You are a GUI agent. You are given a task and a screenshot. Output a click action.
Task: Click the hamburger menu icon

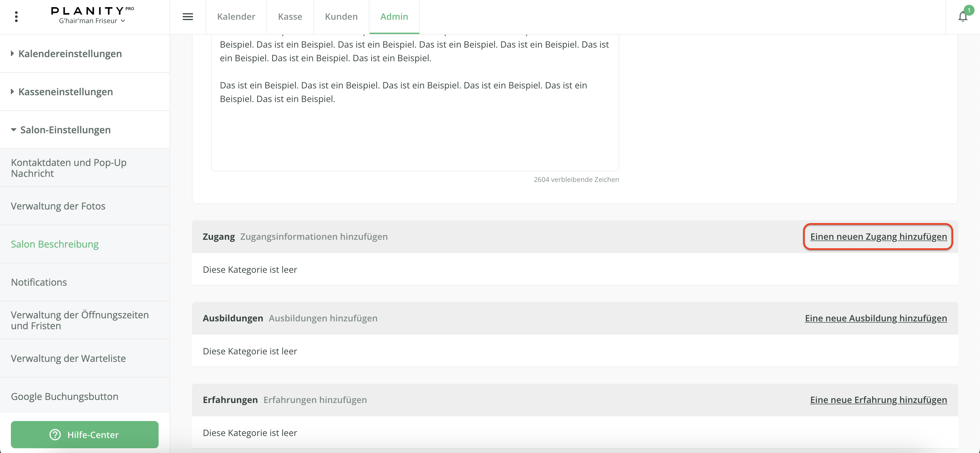click(x=187, y=17)
